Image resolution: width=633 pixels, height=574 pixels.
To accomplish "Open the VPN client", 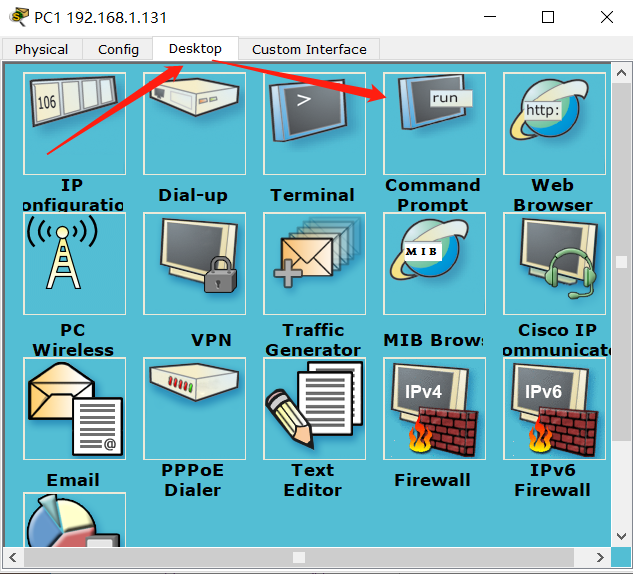I will 195,264.
